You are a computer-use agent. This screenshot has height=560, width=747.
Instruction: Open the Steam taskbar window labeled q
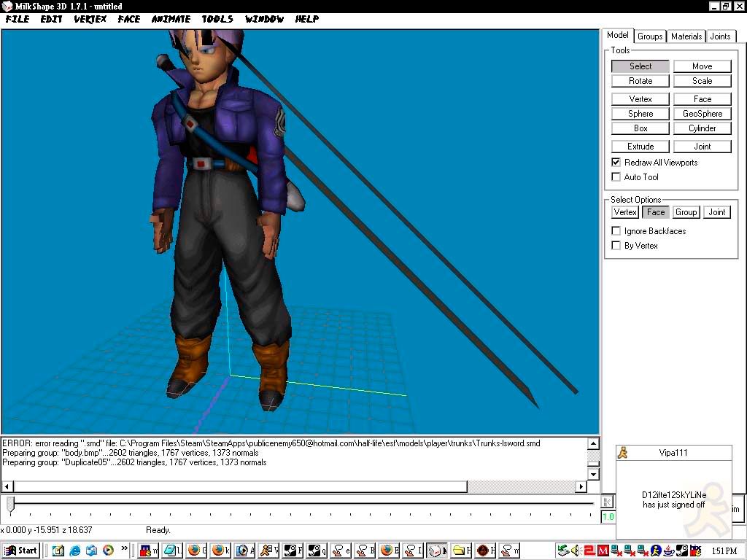317,551
